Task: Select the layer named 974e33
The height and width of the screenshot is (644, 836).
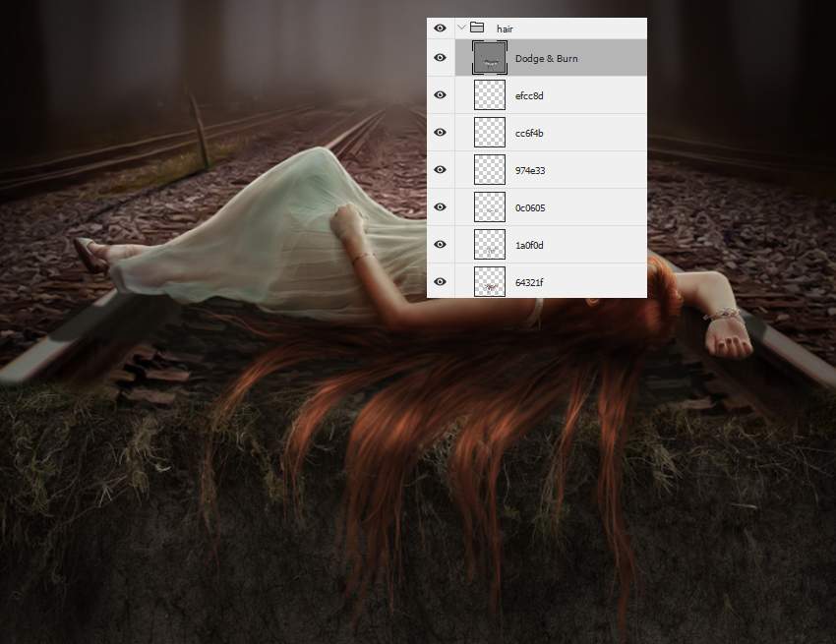Action: tap(531, 170)
